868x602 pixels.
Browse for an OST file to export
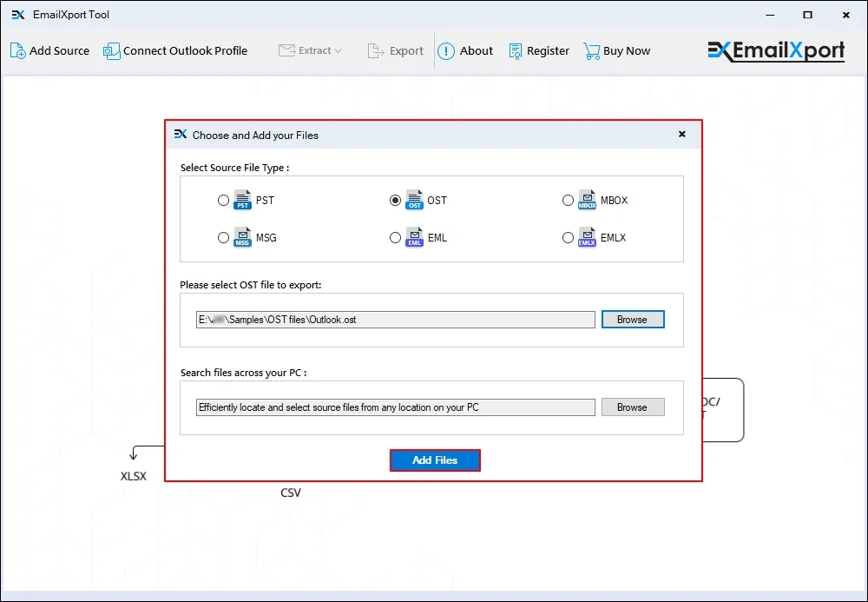click(633, 319)
